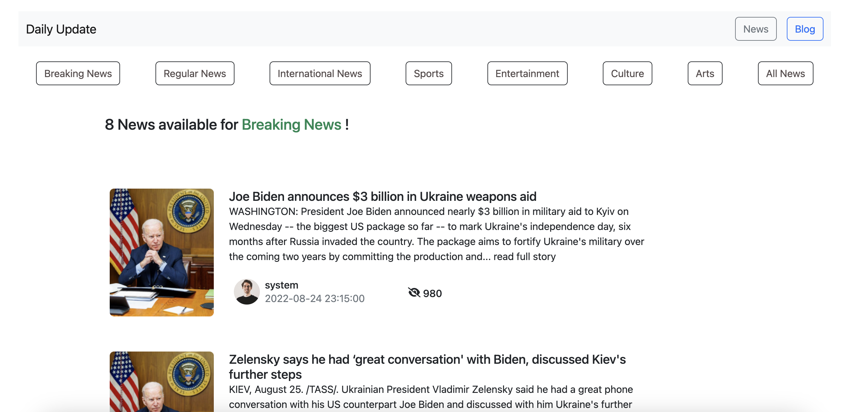Click the system author name

[x=281, y=285]
